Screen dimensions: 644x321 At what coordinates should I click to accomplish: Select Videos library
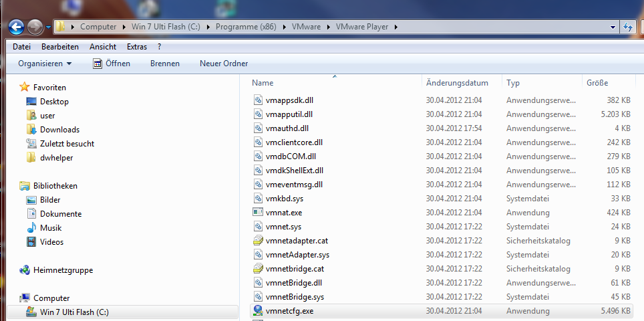[x=51, y=241]
